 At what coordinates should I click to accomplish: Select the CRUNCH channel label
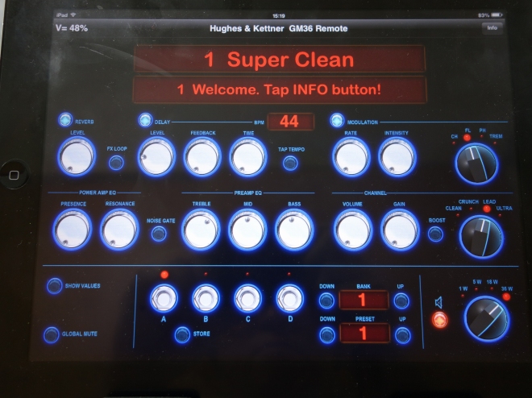pos(468,201)
